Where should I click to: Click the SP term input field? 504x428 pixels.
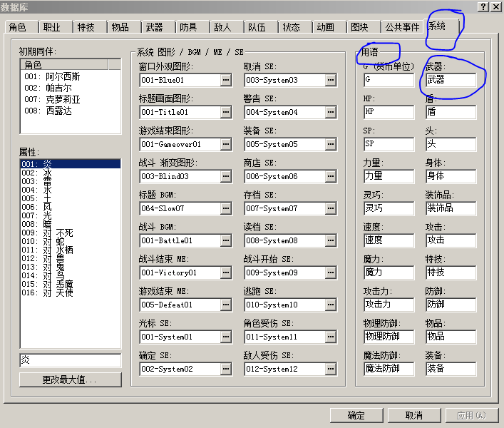[389, 144]
